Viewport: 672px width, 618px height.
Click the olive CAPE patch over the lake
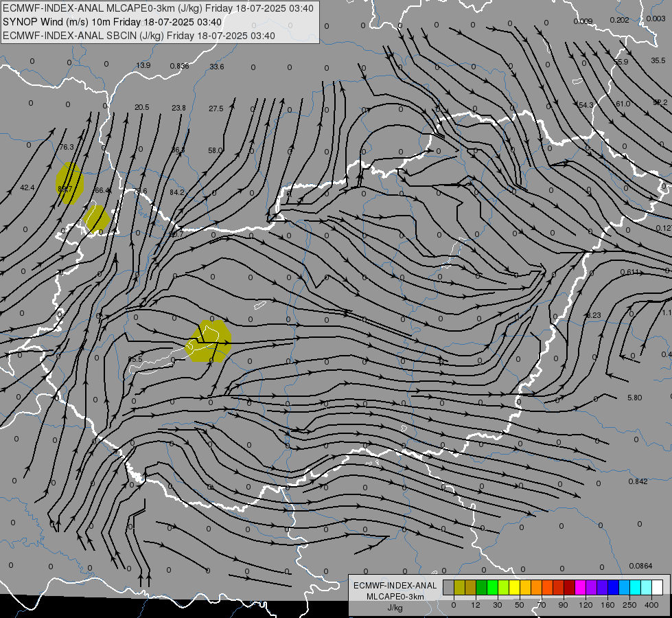tap(208, 341)
